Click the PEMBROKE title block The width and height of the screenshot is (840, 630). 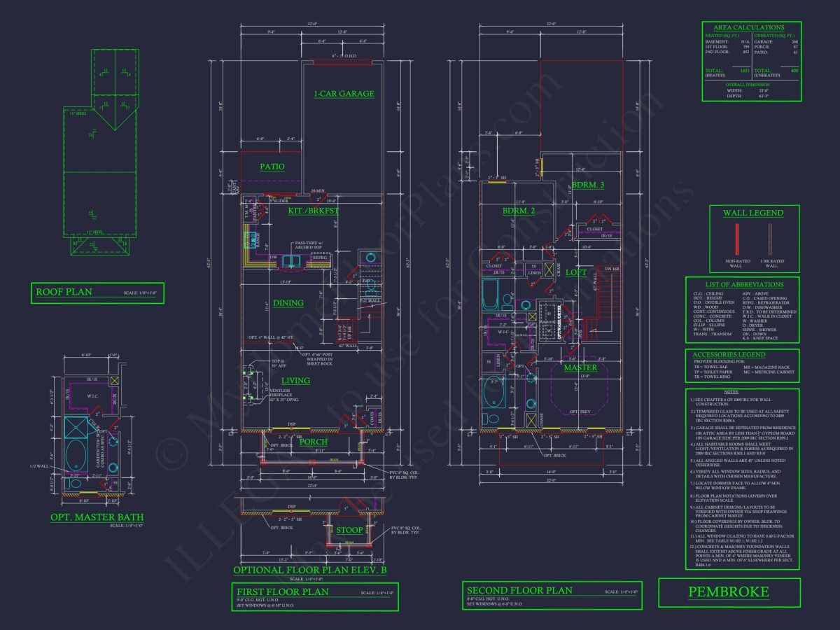point(728,592)
